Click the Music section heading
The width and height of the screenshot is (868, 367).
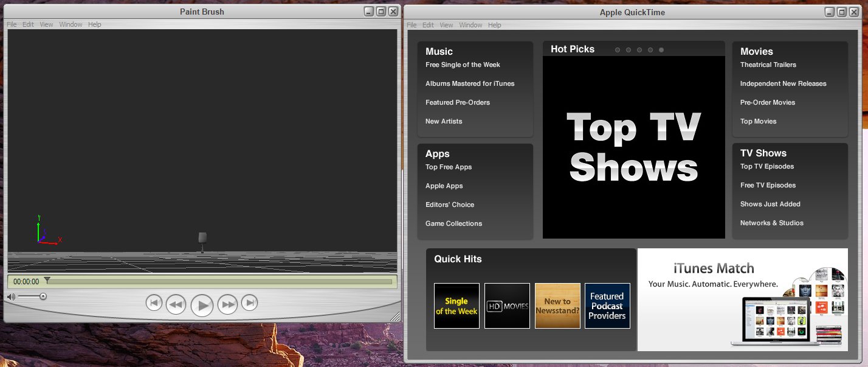pyautogui.click(x=439, y=52)
